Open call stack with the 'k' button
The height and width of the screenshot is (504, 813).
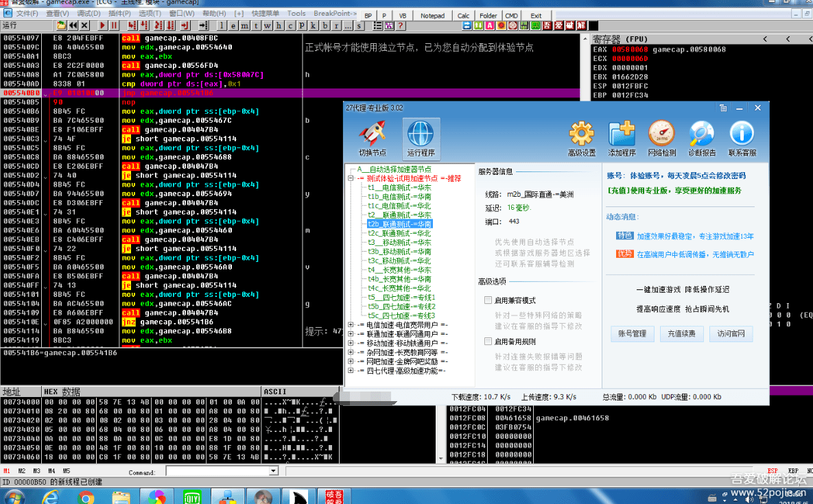[313, 25]
